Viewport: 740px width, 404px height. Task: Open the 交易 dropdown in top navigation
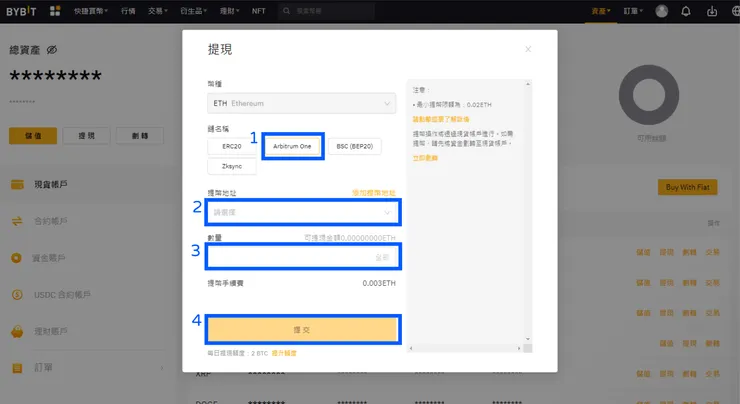point(158,11)
